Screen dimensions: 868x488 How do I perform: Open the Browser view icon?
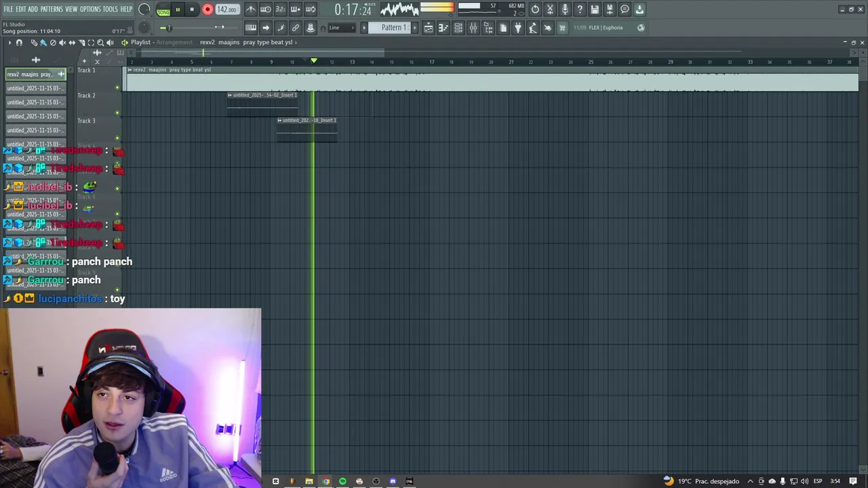[488, 28]
